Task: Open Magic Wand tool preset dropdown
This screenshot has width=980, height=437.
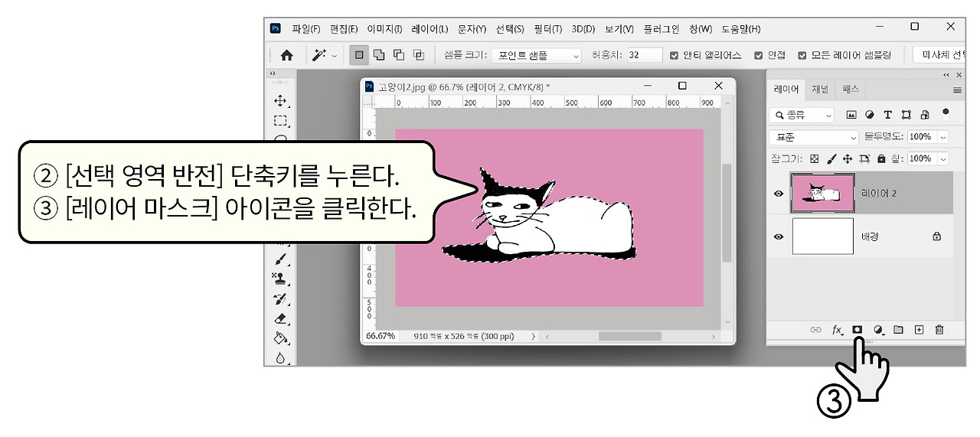Action: [334, 56]
